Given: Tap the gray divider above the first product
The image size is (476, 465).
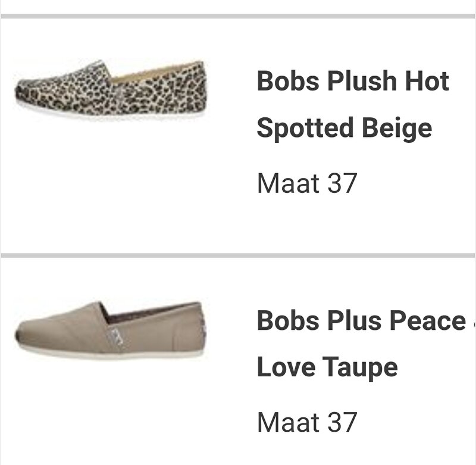Looking at the screenshot, I should [238, 16].
